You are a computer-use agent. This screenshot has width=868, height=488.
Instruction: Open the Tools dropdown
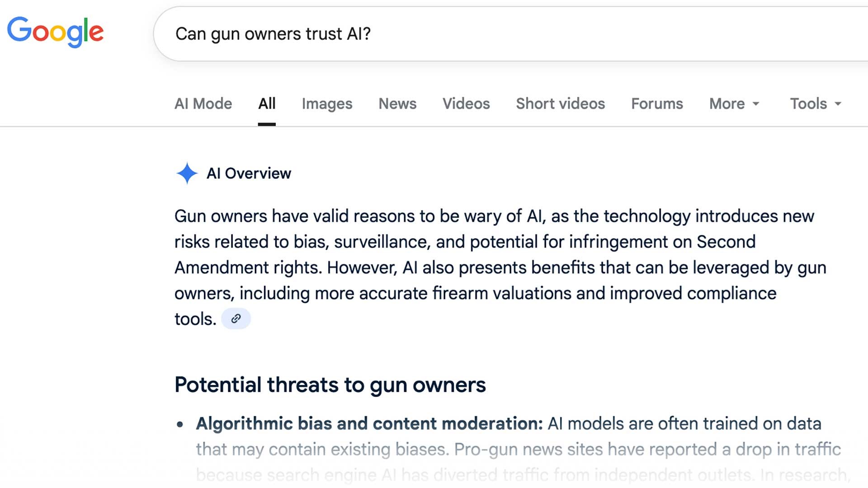click(x=816, y=104)
